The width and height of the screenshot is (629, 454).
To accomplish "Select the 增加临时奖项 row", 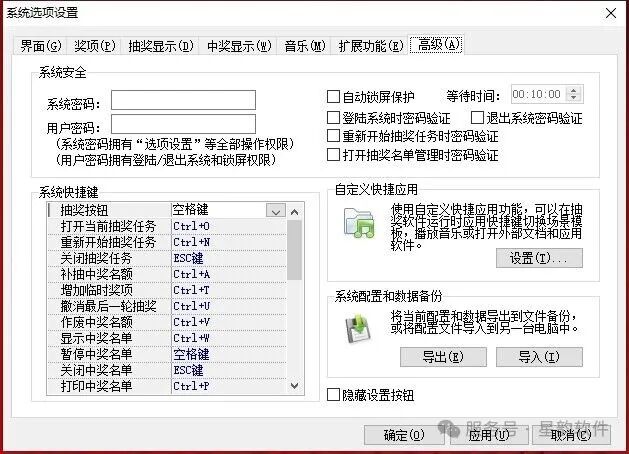I will 167,290.
